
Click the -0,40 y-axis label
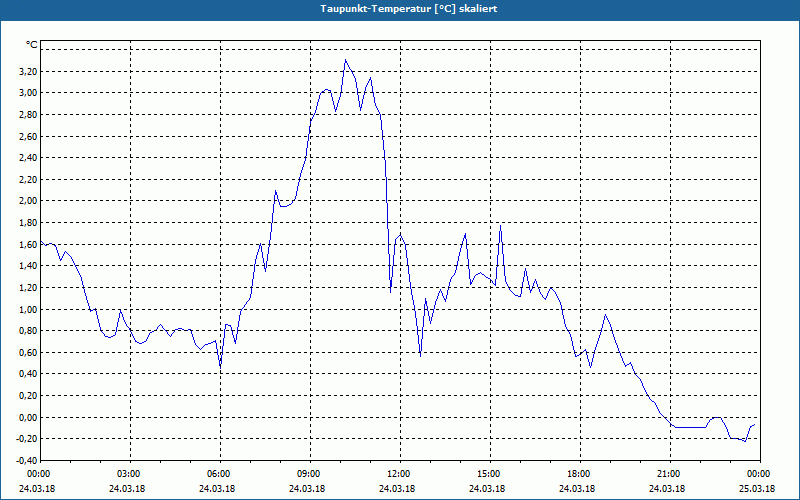[x=26, y=461]
